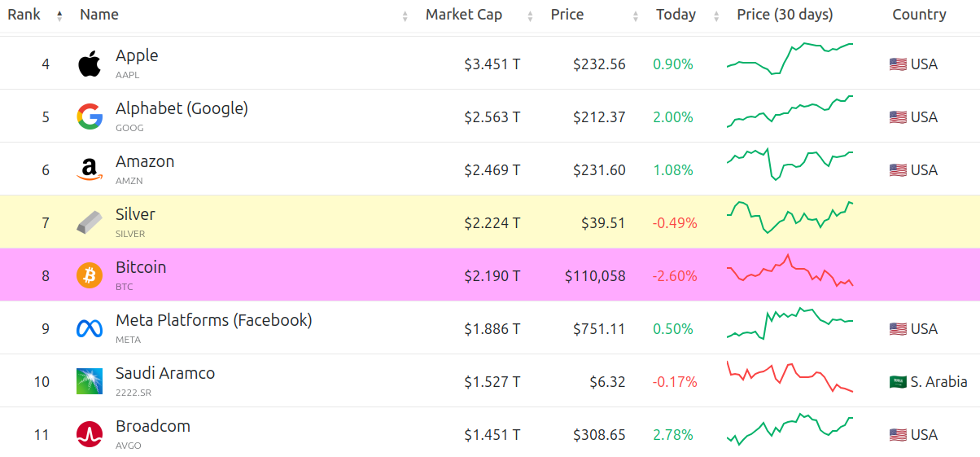Click the Saudi Aramco logo icon

(90, 381)
